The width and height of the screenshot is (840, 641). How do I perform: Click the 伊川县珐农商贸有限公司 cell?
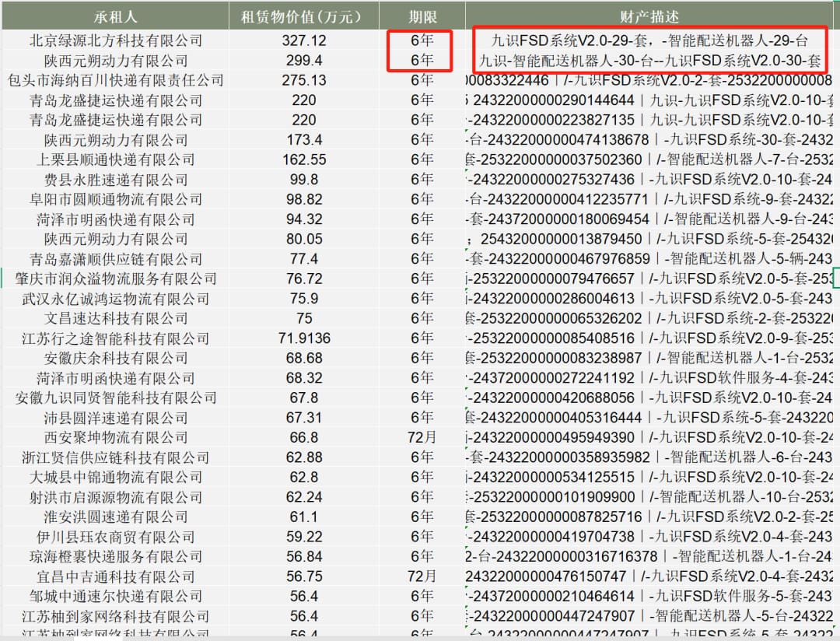(115, 537)
